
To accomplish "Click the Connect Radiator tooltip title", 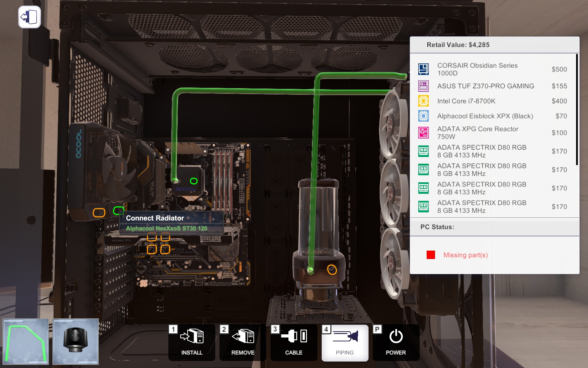I will coord(155,218).
